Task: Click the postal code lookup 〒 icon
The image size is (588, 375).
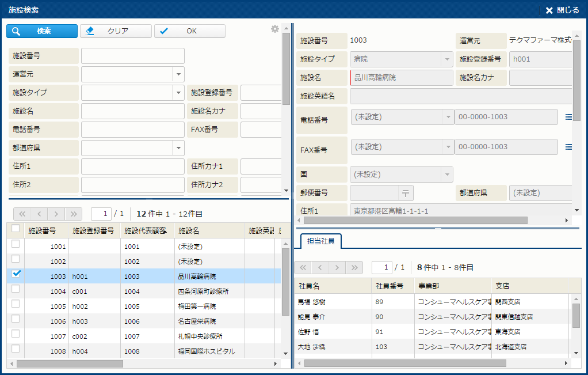Action: pos(406,193)
